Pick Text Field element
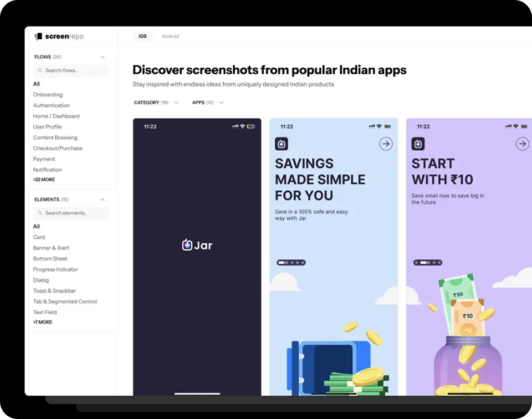The image size is (532, 419). (x=45, y=312)
